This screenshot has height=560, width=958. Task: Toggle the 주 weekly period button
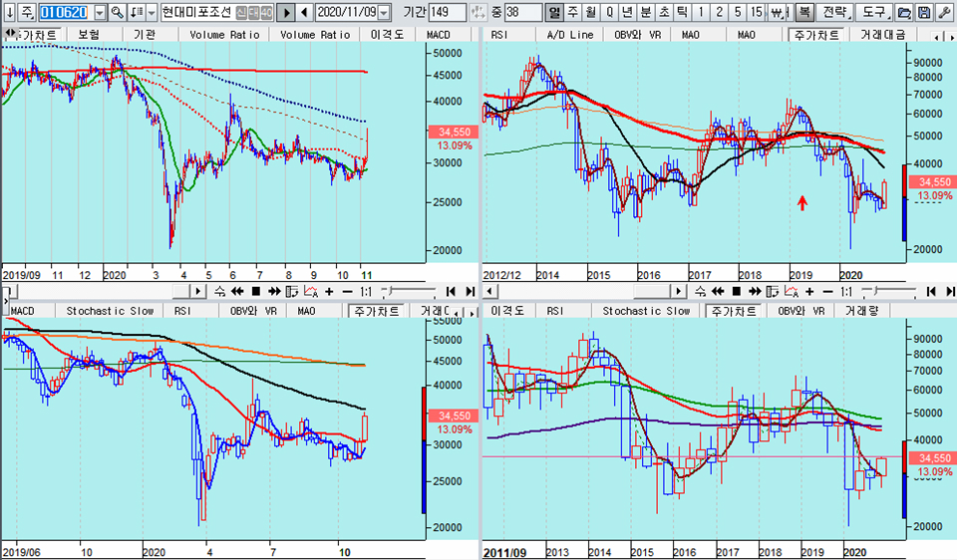pyautogui.click(x=572, y=12)
